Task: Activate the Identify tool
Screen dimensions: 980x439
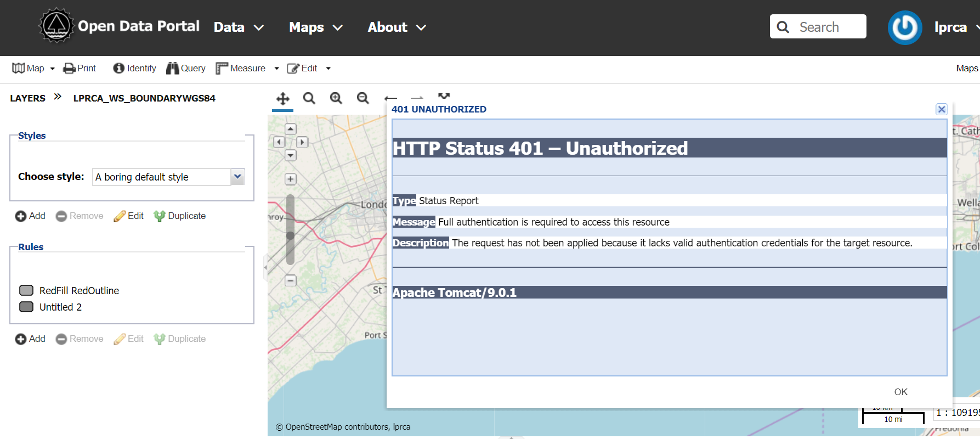Action: pyautogui.click(x=135, y=68)
